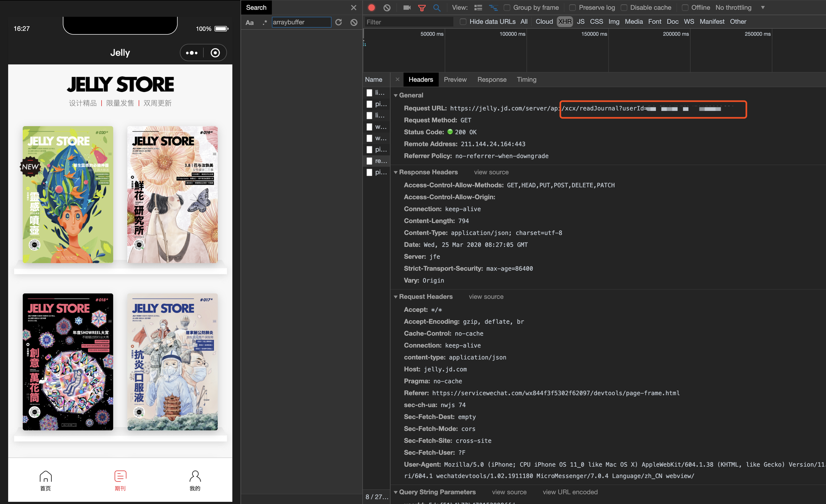Tick the Hide data URLs checkbox

click(x=463, y=22)
